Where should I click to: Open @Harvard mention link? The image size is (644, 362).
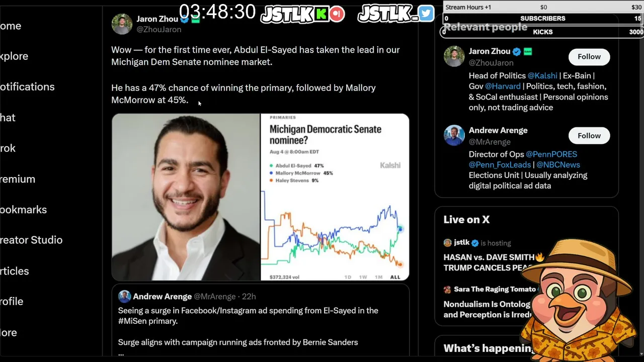pos(503,86)
